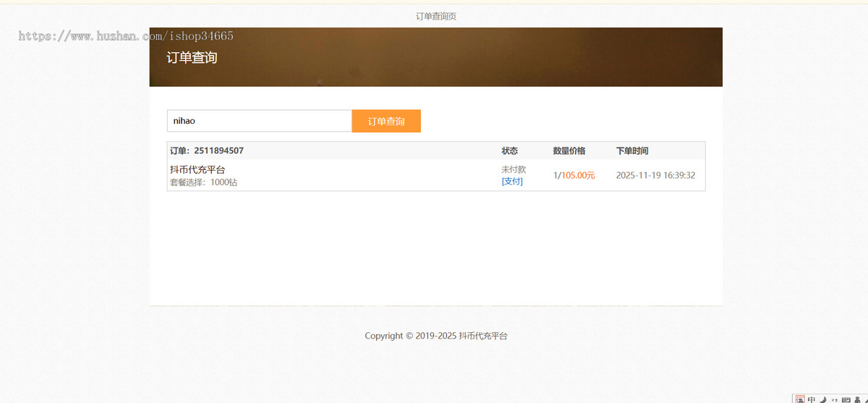
Task: Click the 下单时间 column header
Action: click(x=632, y=150)
